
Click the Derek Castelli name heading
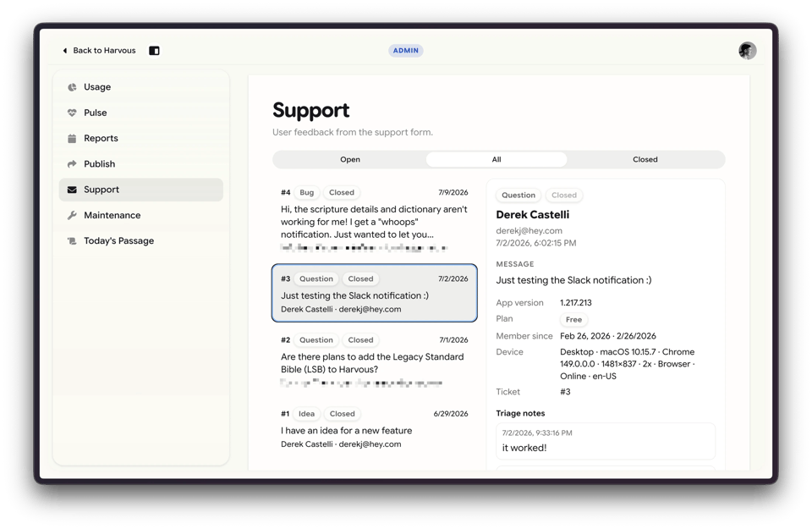click(532, 214)
